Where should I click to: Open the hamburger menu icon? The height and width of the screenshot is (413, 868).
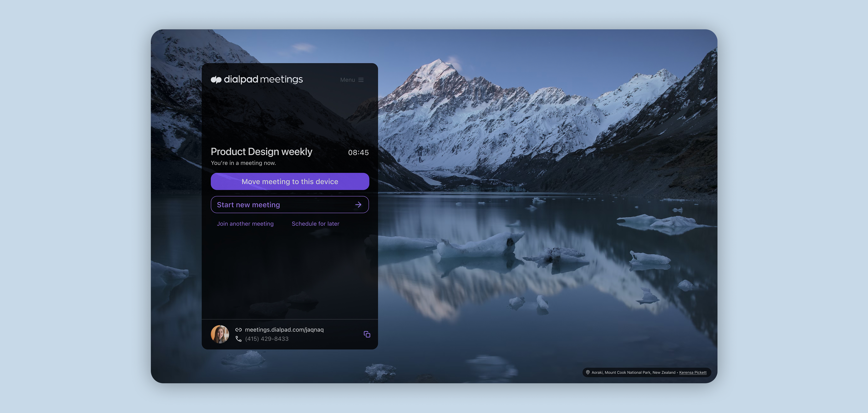click(x=361, y=80)
